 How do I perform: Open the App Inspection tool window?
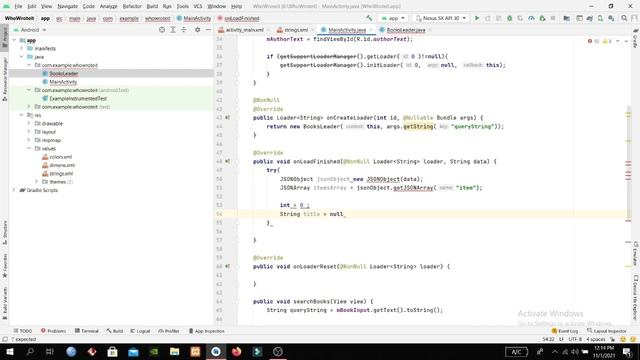207,331
